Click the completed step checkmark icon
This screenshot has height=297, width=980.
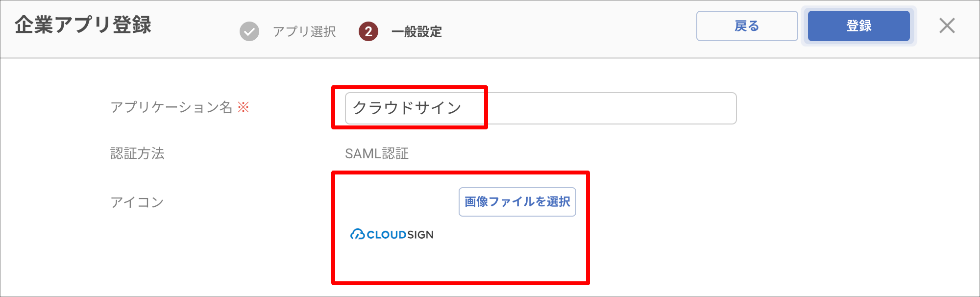click(x=249, y=31)
